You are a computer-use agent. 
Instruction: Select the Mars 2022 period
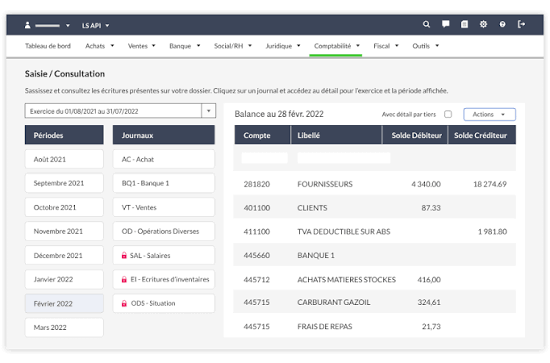64,327
